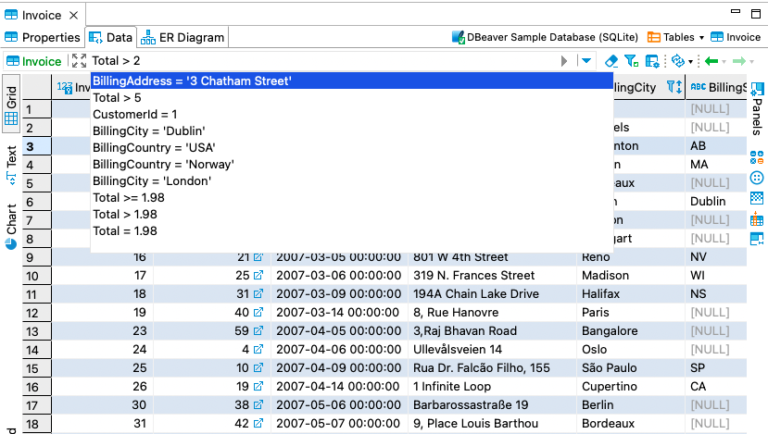Open the Properties tab
This screenshot has width=768, height=434.
pyautogui.click(x=42, y=37)
